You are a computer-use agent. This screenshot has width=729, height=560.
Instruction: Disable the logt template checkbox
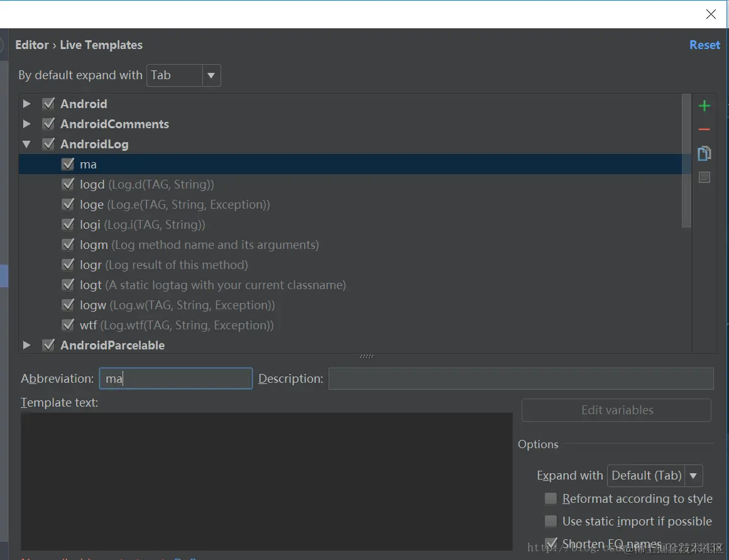68,285
